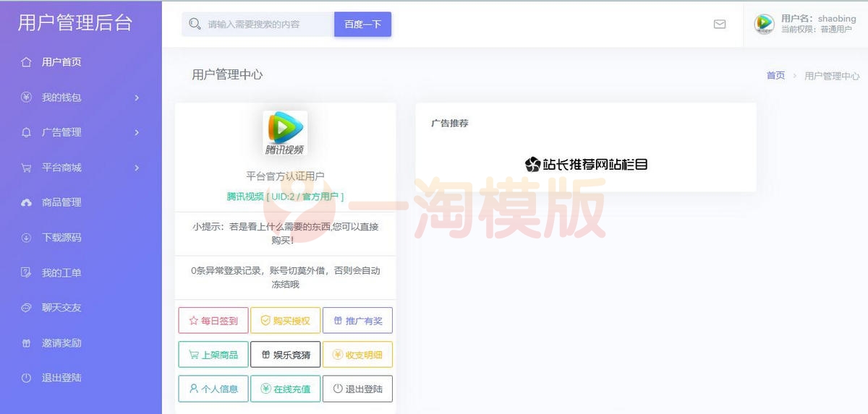Viewport: 868px width, 414px height.
Task: Click the 娱乐竞猜 button
Action: pyautogui.click(x=285, y=354)
